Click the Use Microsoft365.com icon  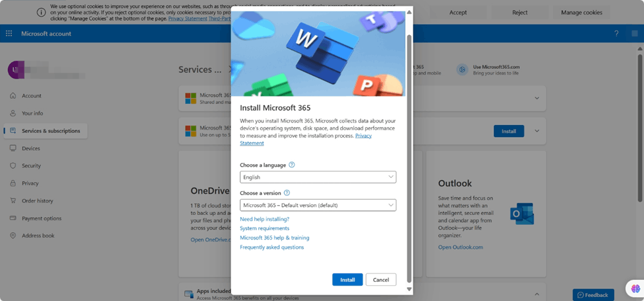click(x=462, y=69)
